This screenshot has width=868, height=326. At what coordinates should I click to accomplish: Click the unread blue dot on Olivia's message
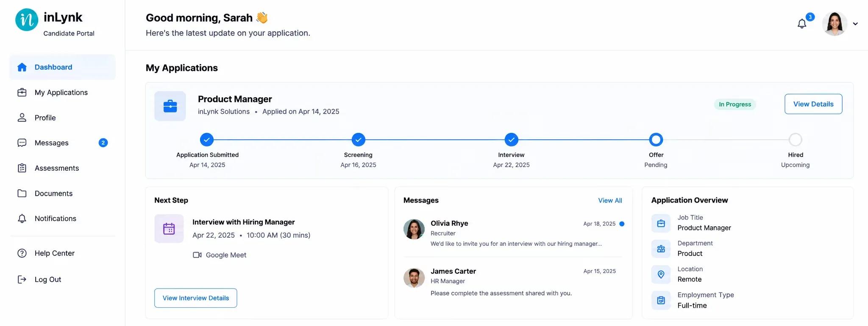coord(622,224)
